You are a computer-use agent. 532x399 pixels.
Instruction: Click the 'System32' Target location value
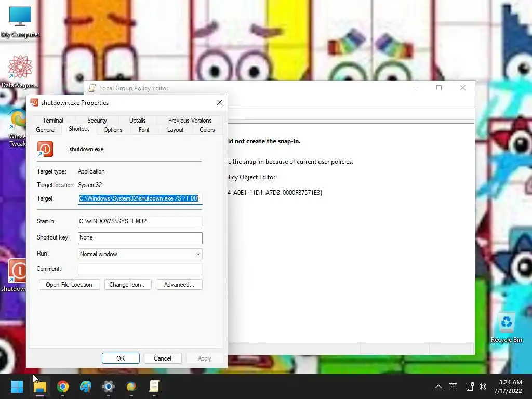tap(90, 185)
